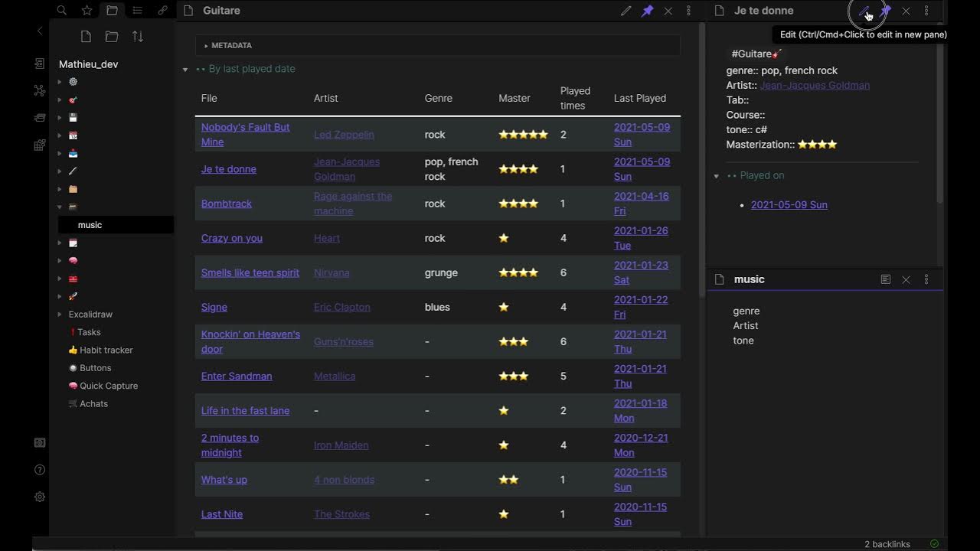This screenshot has width=980, height=551.
Task: Open the Buttons note
Action: coord(90,368)
